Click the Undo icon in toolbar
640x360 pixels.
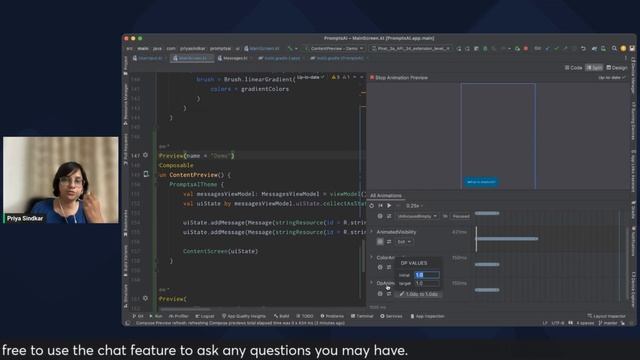tap(584, 49)
